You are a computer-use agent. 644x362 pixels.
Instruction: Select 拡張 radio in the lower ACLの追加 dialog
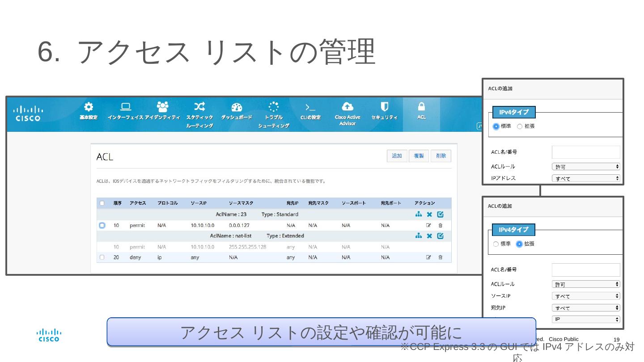519,244
